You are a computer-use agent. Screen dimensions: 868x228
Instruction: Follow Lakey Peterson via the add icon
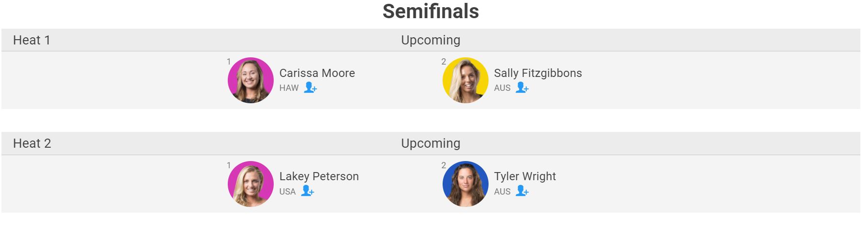[307, 191]
